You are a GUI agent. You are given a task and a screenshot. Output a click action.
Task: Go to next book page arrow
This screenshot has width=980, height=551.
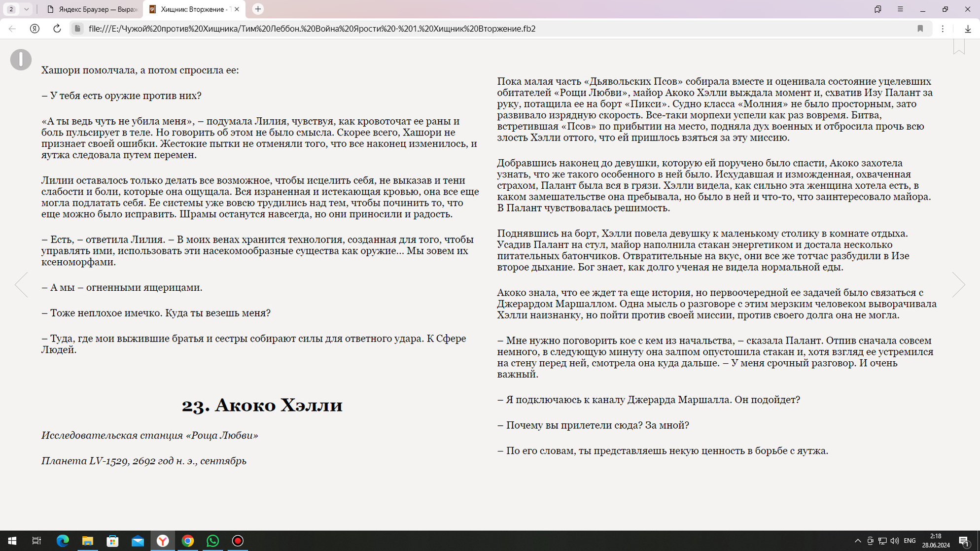pos(958,284)
